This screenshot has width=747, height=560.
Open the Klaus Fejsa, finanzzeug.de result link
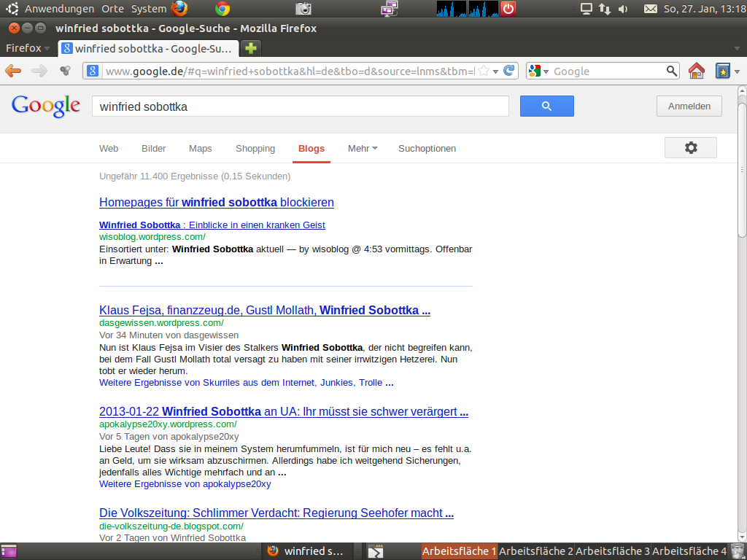[x=264, y=311]
